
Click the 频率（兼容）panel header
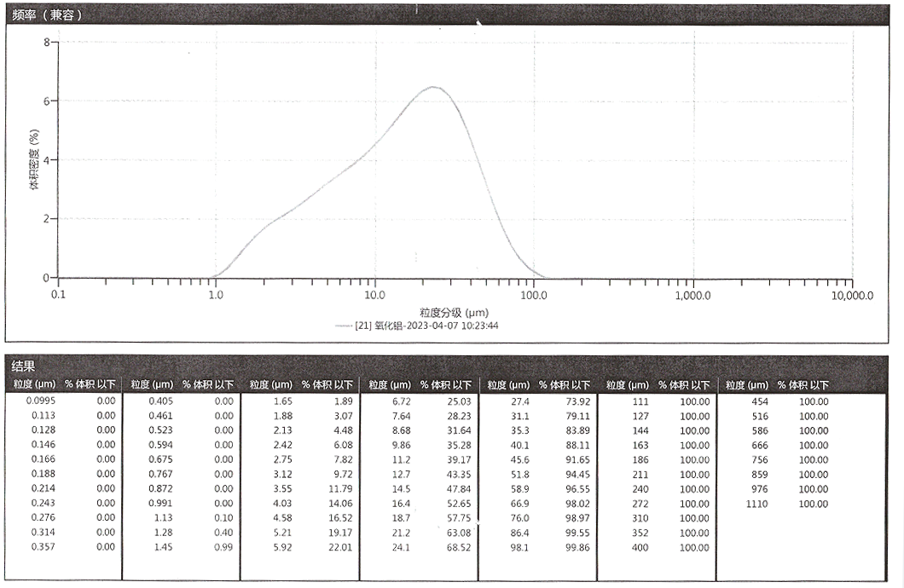click(48, 14)
